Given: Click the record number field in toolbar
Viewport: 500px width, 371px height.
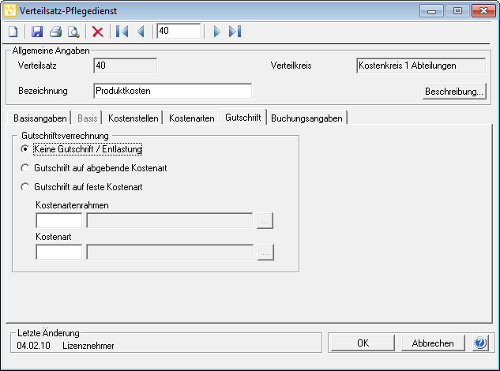Looking at the screenshot, I should coord(179,31).
